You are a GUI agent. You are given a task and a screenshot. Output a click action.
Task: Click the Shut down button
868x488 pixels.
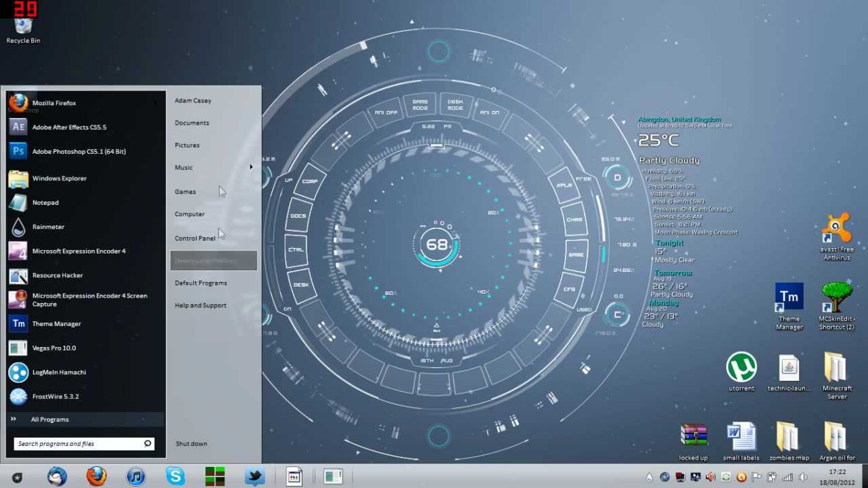[x=192, y=444]
